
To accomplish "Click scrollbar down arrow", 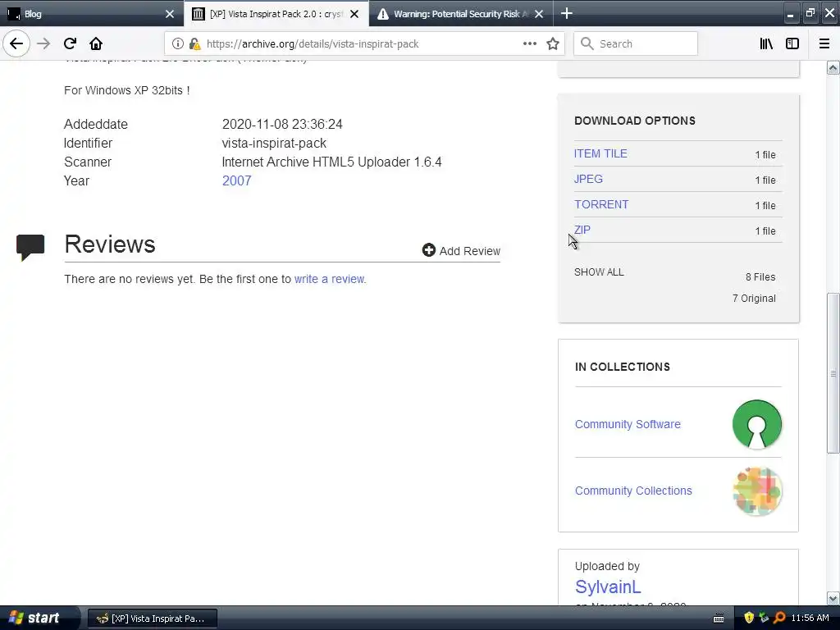I will pyautogui.click(x=833, y=598).
